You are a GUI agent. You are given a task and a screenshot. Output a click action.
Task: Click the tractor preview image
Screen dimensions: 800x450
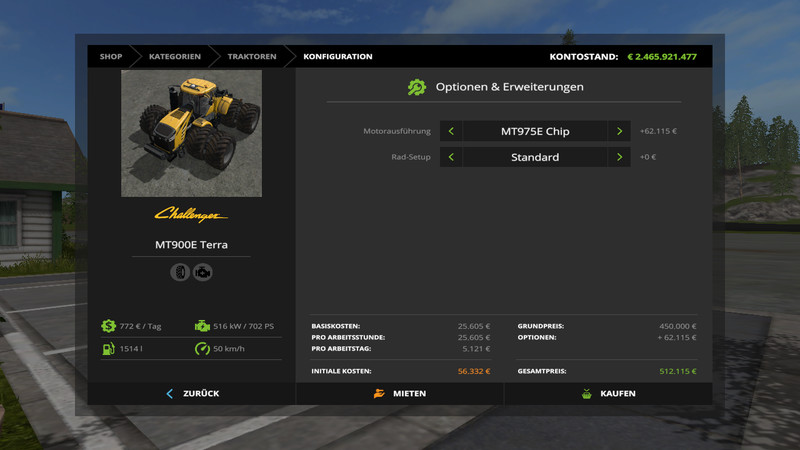[x=191, y=133]
